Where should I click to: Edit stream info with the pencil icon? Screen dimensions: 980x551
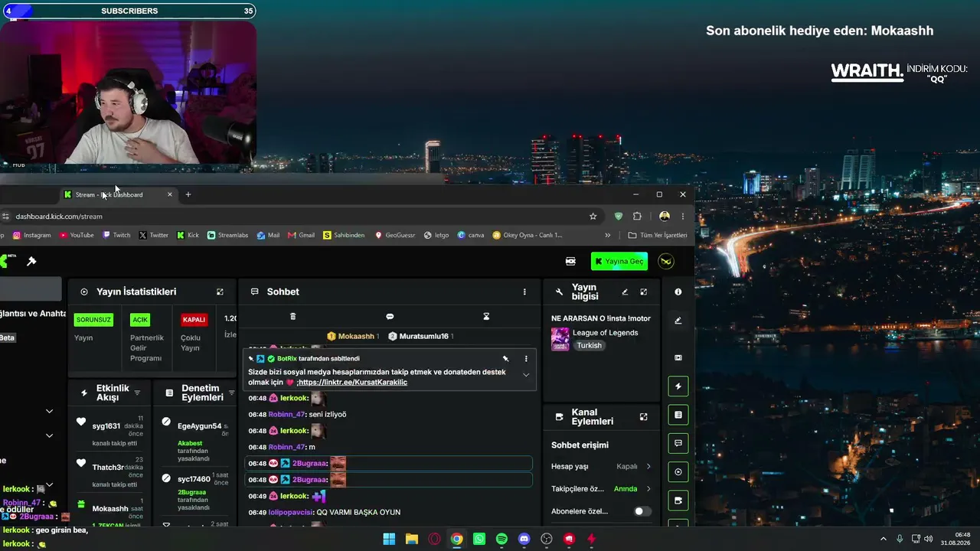pos(625,292)
